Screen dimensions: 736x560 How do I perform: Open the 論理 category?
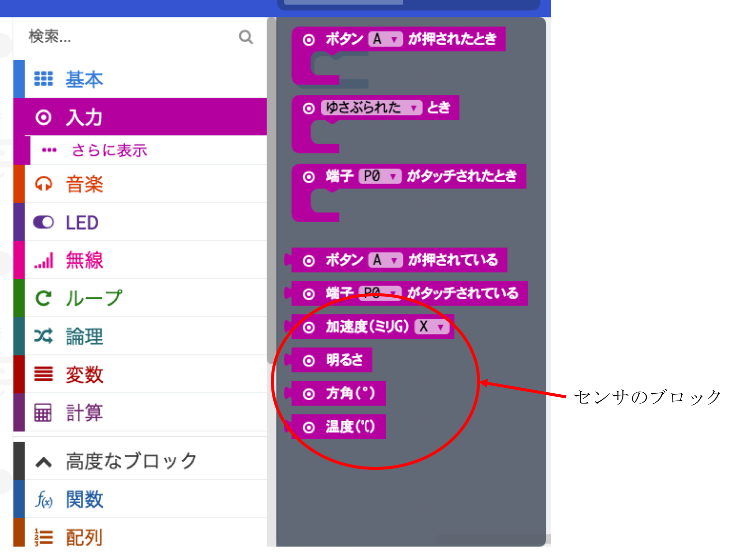pyautogui.click(x=140, y=336)
